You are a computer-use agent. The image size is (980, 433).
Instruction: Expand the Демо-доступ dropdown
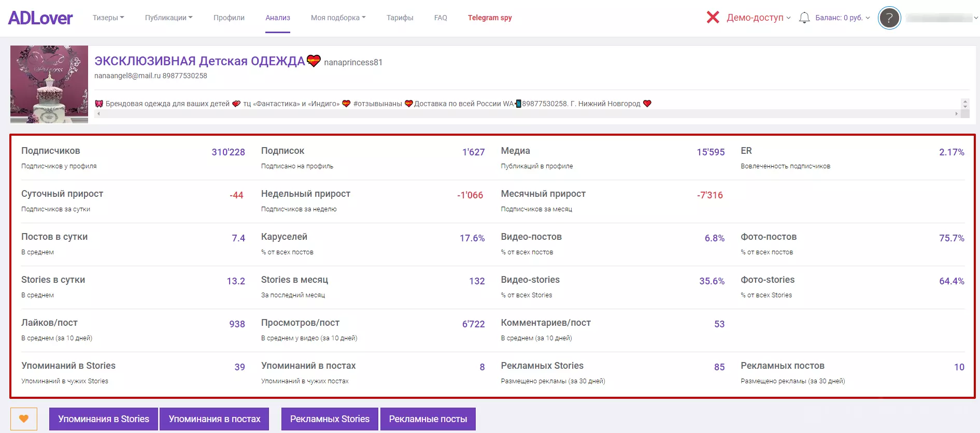759,18
